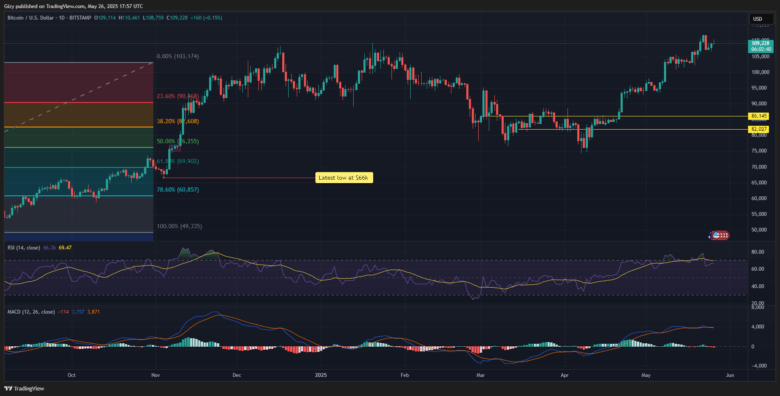Click the high value H110,461
The image size is (780, 396).
pyautogui.click(x=129, y=17)
